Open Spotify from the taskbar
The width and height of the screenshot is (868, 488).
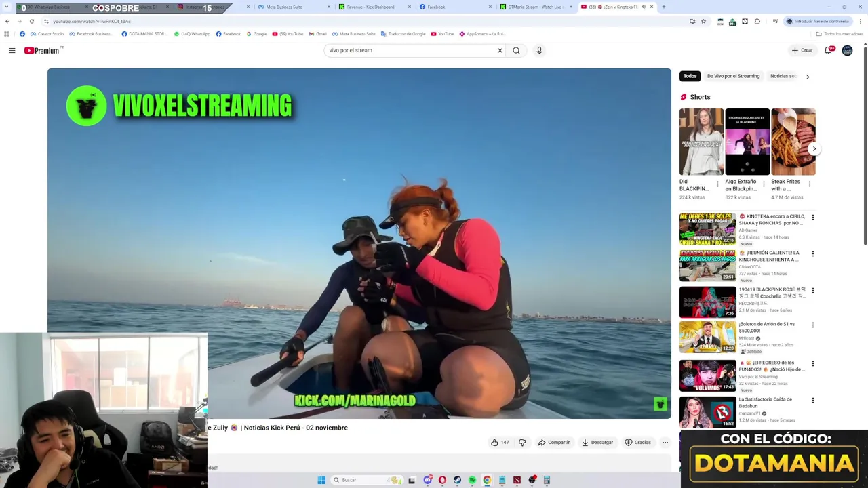pos(472,480)
